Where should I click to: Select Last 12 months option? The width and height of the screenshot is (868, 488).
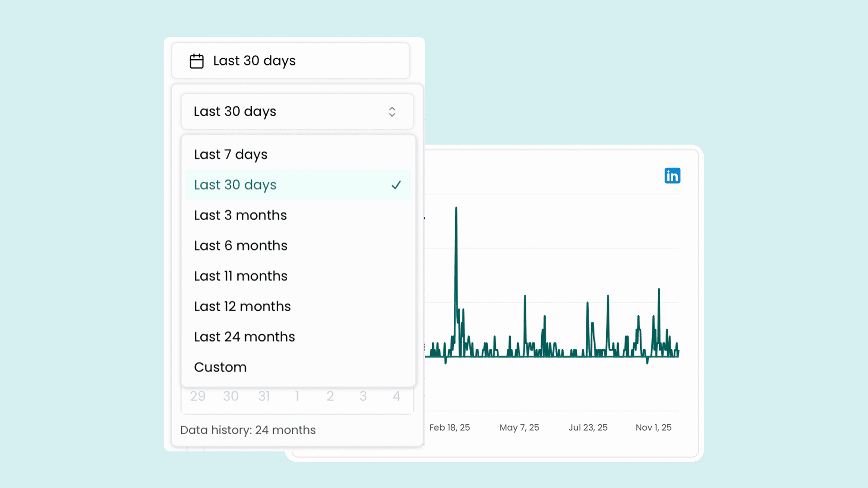click(242, 306)
